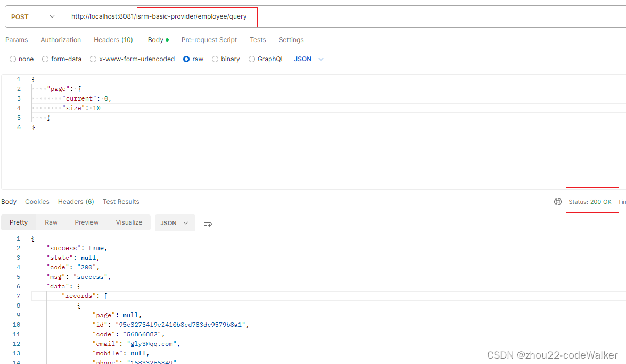This screenshot has height=364, width=626.
Task: Open the response Body tab
Action: (9, 202)
